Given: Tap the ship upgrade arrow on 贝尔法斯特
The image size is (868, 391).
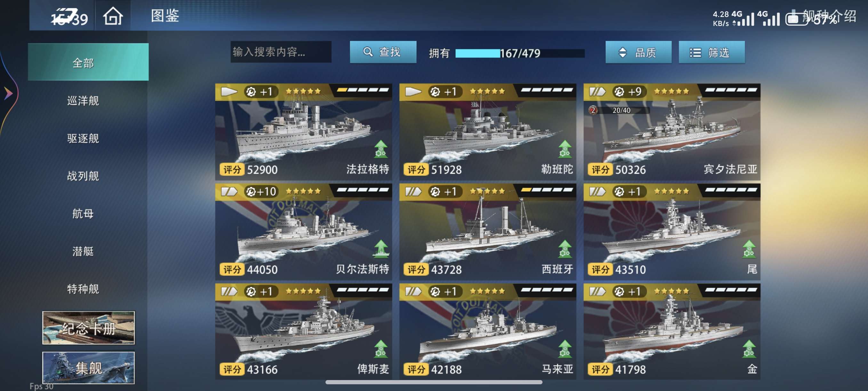Looking at the screenshot, I should 381,249.
